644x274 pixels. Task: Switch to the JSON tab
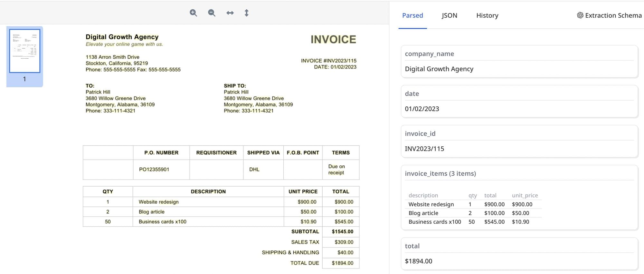pos(449,15)
